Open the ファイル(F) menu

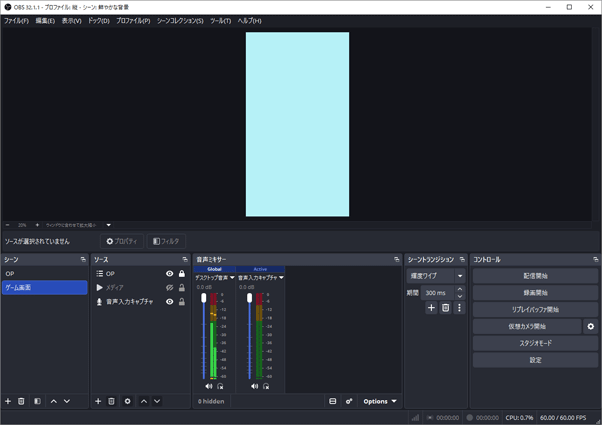coord(16,20)
